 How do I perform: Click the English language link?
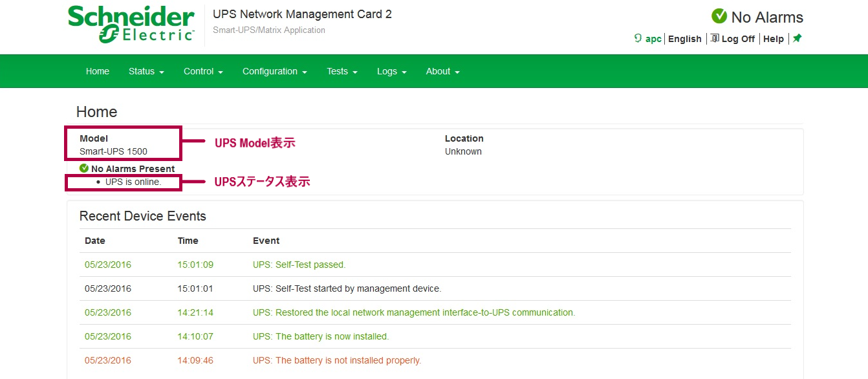coord(685,39)
